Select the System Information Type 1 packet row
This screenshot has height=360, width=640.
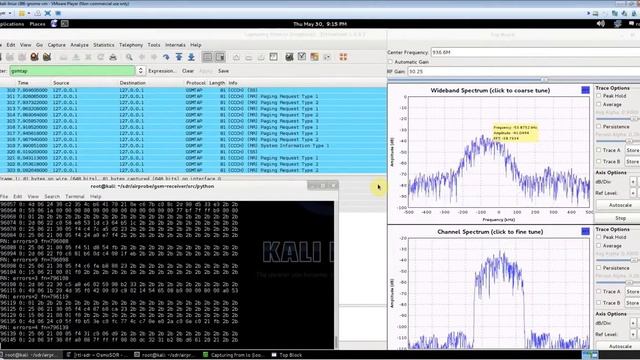point(193,146)
